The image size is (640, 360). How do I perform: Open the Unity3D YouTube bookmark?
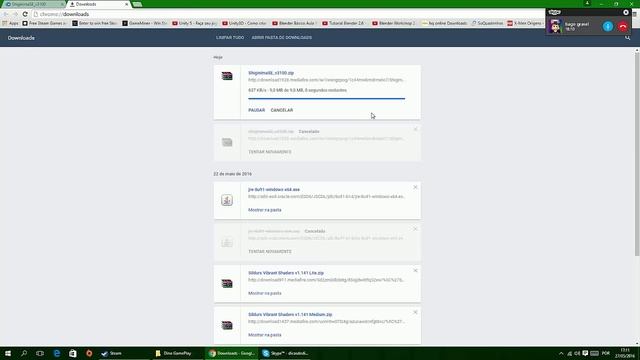(244, 23)
